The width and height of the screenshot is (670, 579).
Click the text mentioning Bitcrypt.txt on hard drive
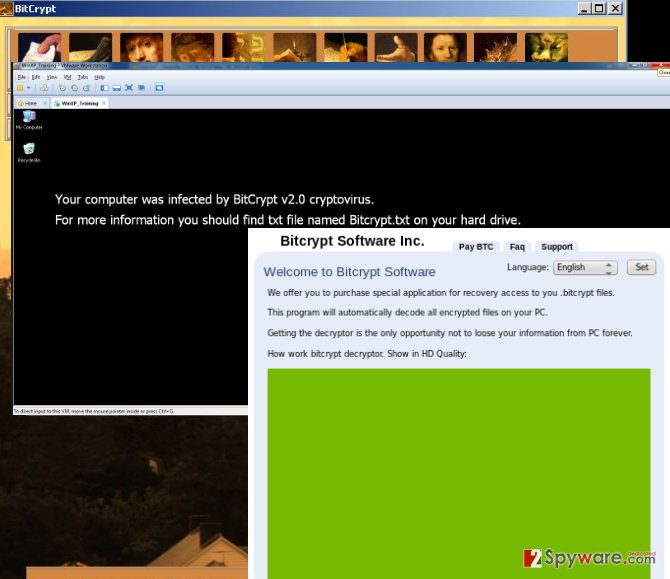click(x=288, y=220)
